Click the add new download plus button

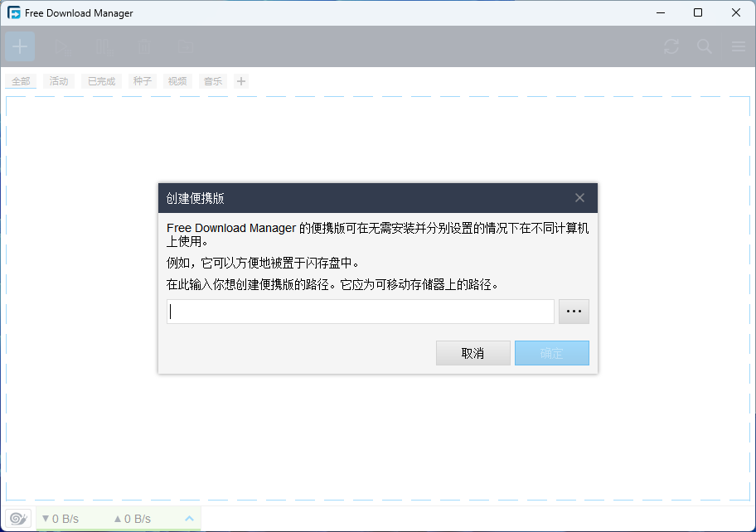(x=20, y=46)
